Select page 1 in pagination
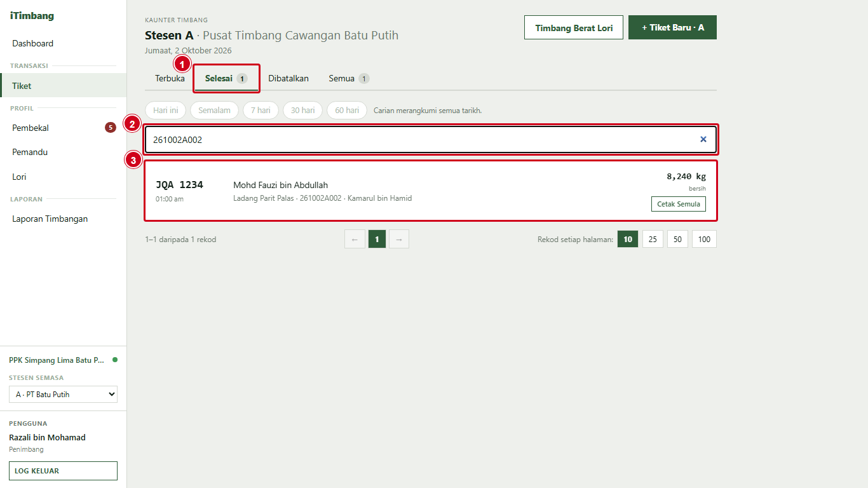Viewport: 868px width, 488px height. click(x=377, y=239)
